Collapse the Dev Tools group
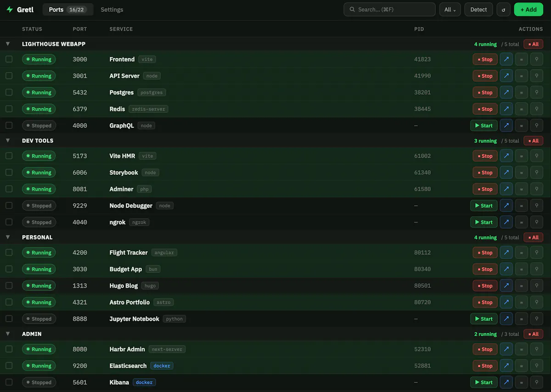Viewport: 551px width, 392px height. (x=8, y=140)
